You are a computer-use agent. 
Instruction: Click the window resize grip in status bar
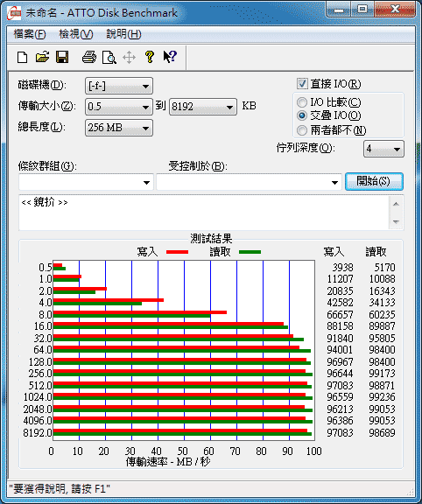click(410, 492)
